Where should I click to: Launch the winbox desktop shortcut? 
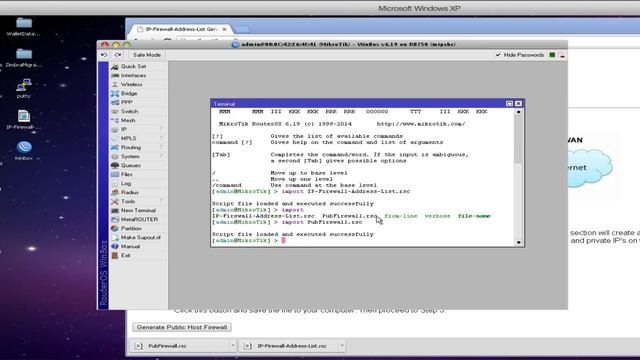(x=24, y=151)
